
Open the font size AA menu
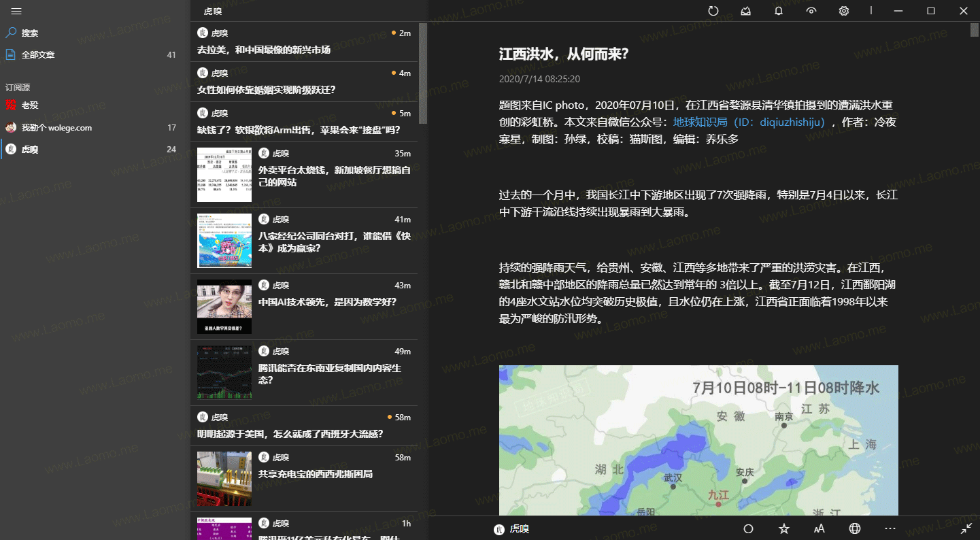820,528
